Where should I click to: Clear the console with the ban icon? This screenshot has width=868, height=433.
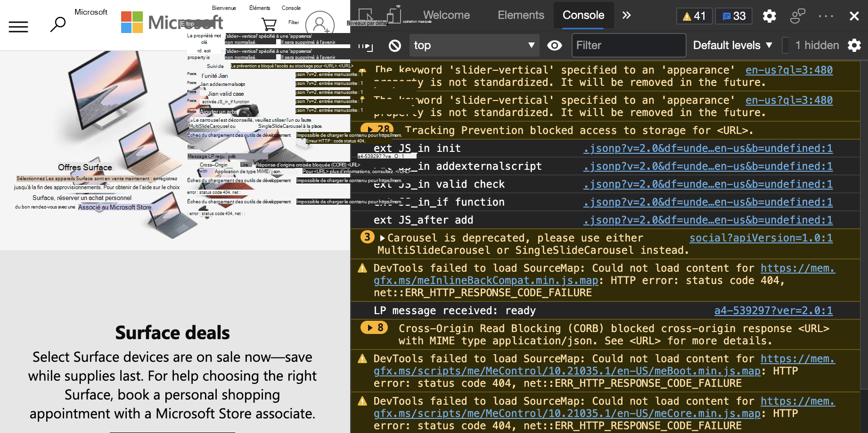click(x=395, y=46)
